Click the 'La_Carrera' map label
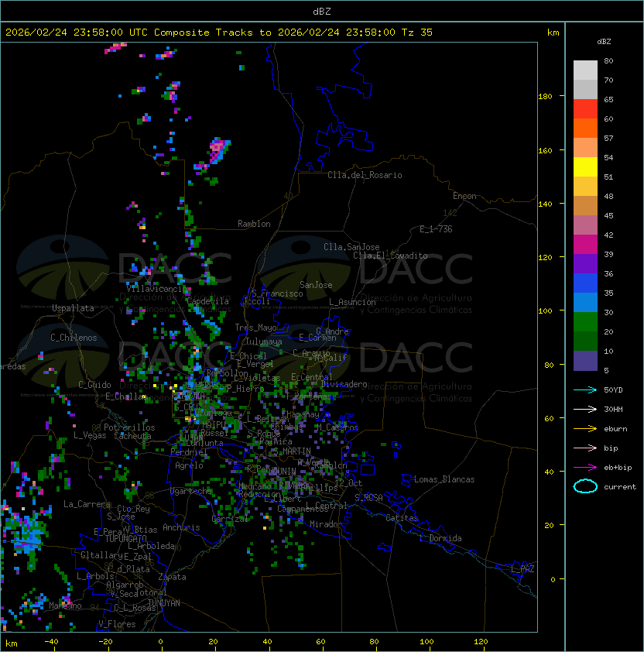Screen dimensions: 644x652 pos(87,504)
